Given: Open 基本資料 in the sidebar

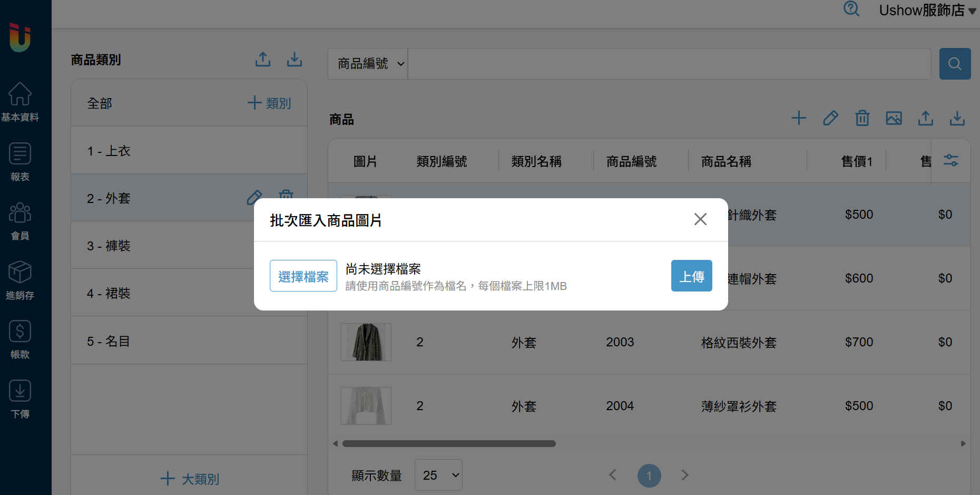Looking at the screenshot, I should tap(20, 102).
